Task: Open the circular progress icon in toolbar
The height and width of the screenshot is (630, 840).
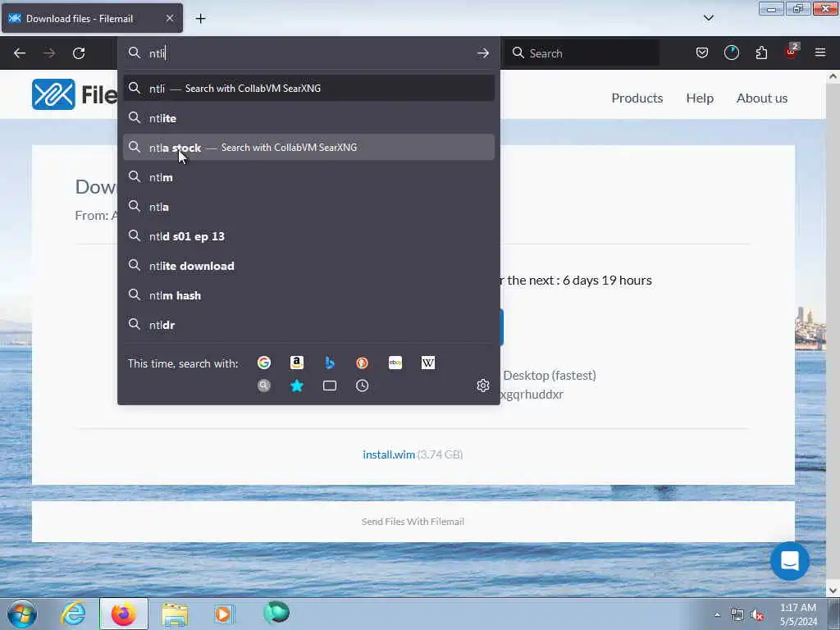Action: pos(731,52)
